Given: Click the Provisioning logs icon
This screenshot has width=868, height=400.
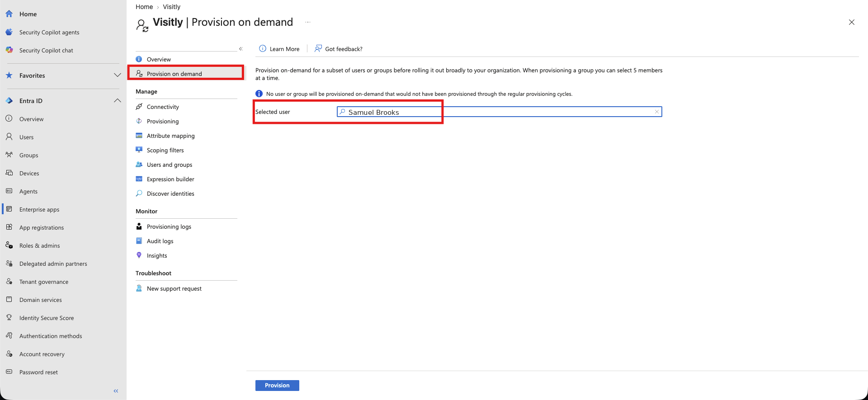Looking at the screenshot, I should point(139,226).
